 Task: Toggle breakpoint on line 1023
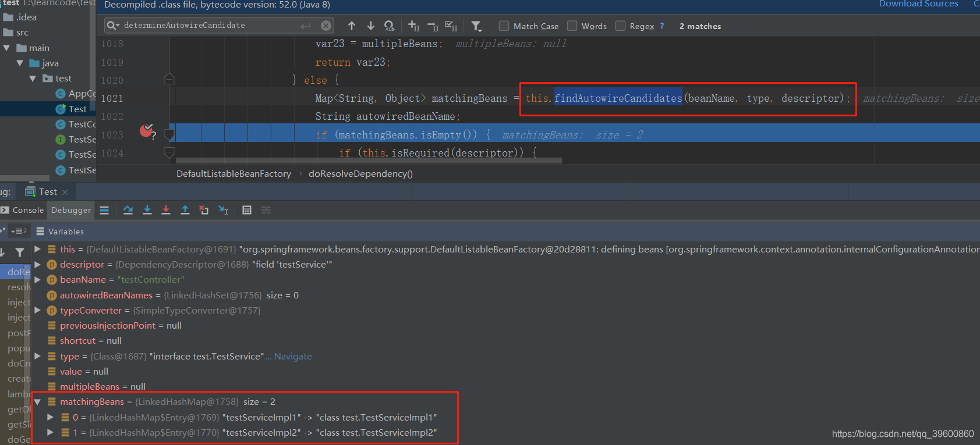pyautogui.click(x=146, y=131)
